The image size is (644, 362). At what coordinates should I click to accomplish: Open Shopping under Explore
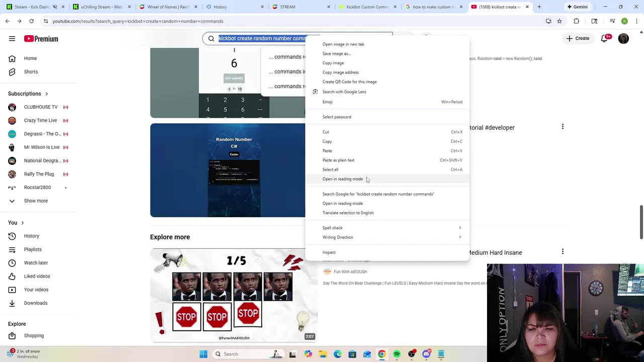[x=34, y=335]
